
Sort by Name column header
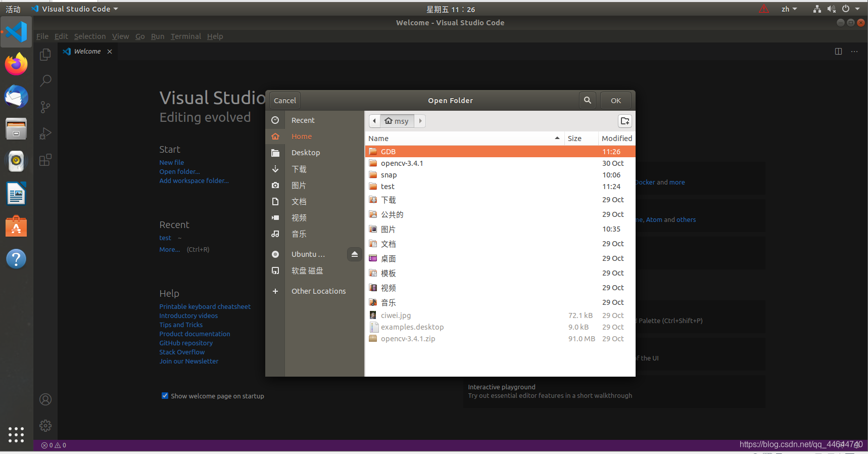point(464,139)
